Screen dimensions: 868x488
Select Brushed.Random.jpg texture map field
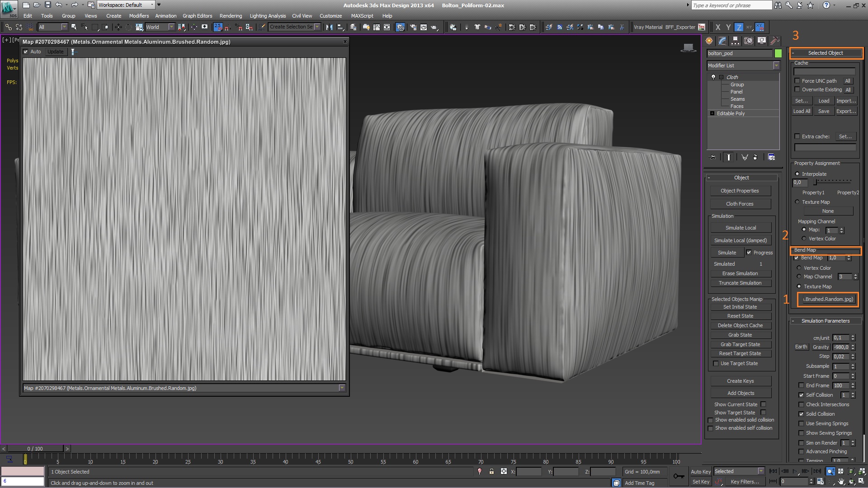tap(828, 299)
